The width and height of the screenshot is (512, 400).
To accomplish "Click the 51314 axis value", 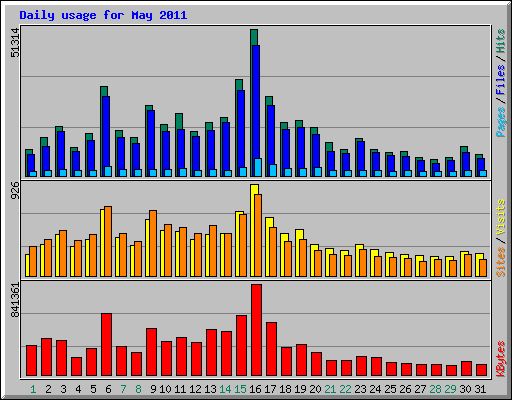I will pos(15,43).
